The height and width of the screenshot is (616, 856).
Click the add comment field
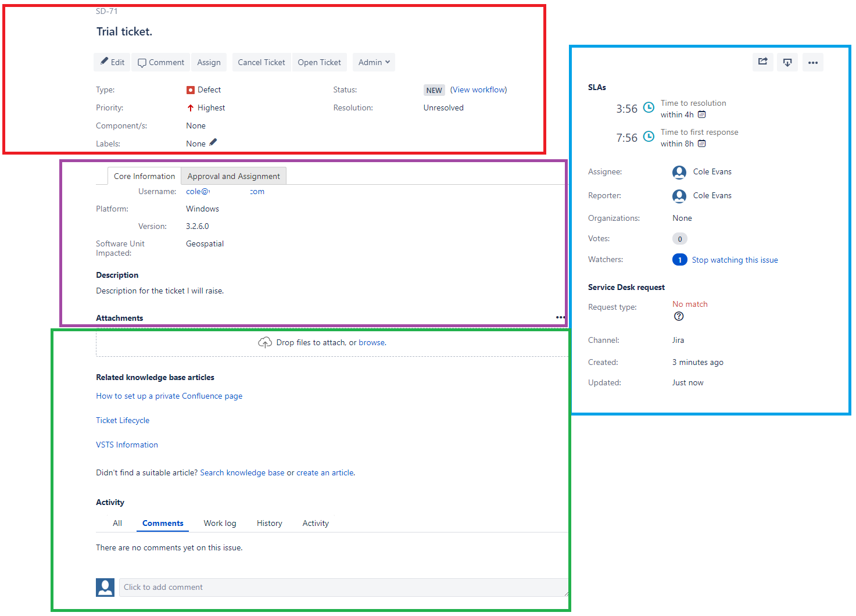[x=343, y=587]
